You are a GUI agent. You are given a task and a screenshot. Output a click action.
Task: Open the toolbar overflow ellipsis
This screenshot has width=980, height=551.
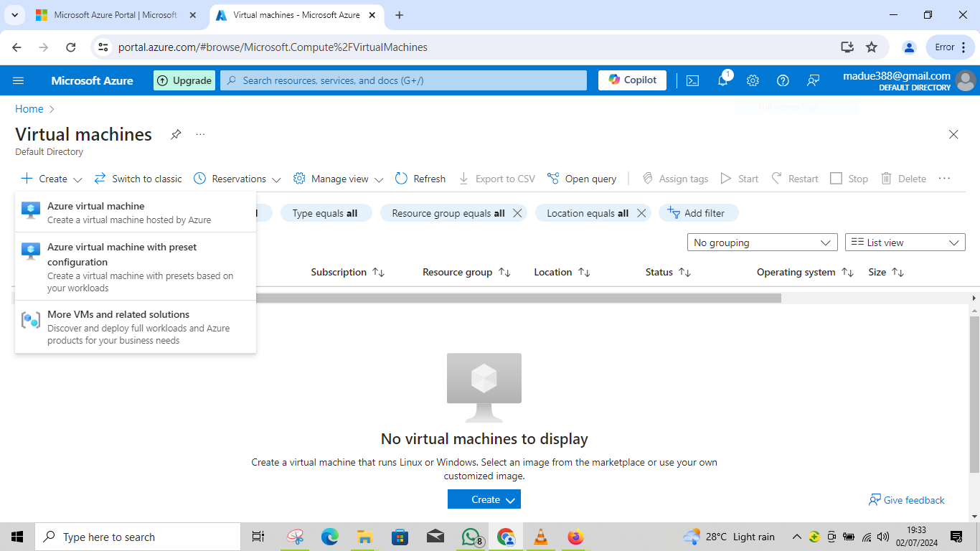pyautogui.click(x=944, y=179)
